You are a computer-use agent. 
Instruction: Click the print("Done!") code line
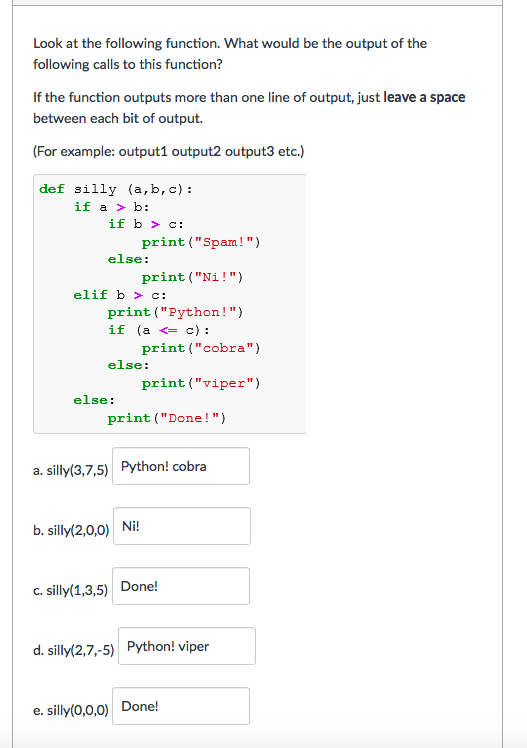[x=166, y=418]
